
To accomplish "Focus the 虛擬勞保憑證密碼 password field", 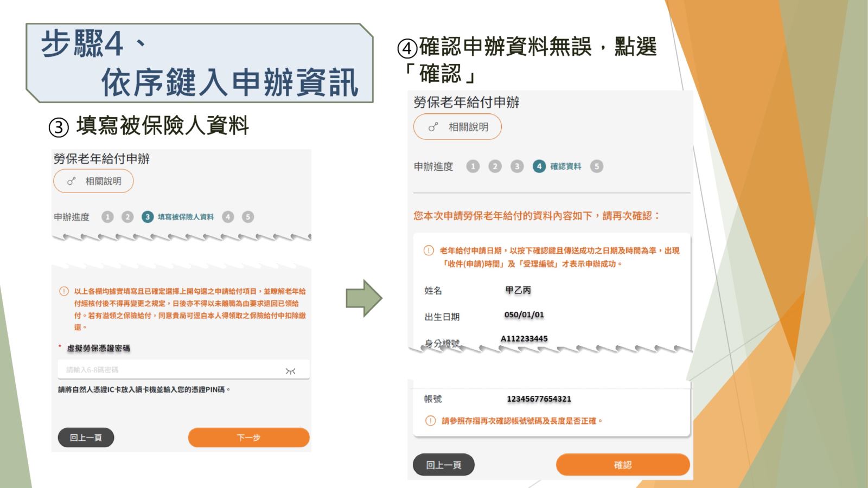I will click(184, 370).
